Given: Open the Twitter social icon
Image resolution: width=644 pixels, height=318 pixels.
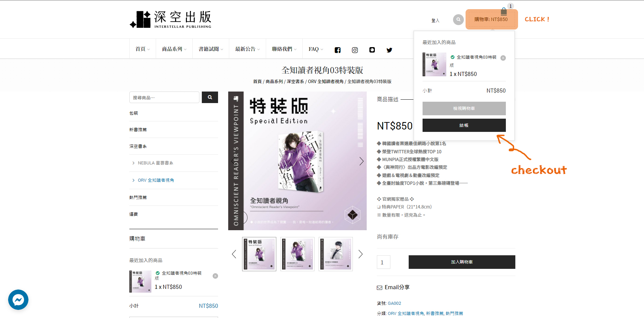Looking at the screenshot, I should [x=389, y=50].
